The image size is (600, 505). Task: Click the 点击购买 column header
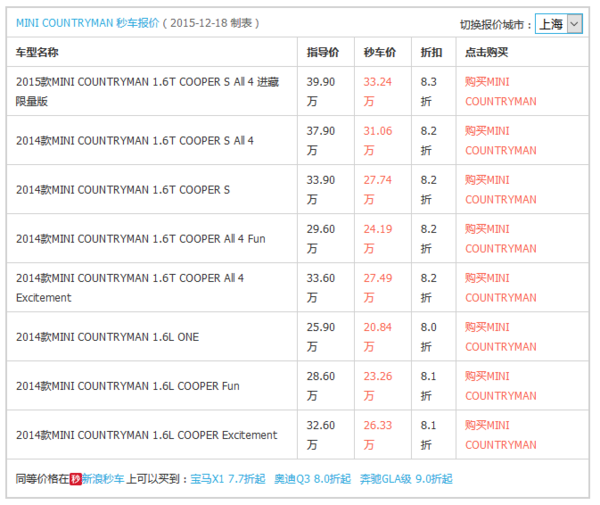(x=486, y=52)
